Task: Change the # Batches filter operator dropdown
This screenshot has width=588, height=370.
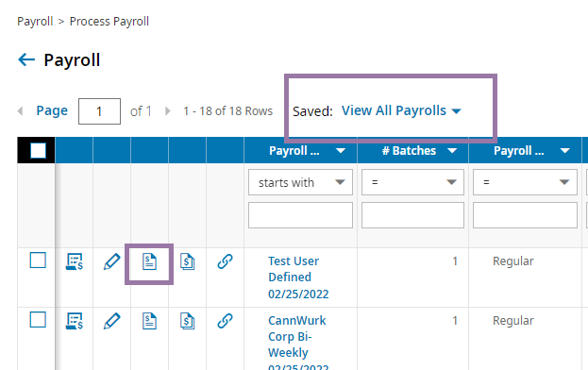Action: pyautogui.click(x=412, y=182)
